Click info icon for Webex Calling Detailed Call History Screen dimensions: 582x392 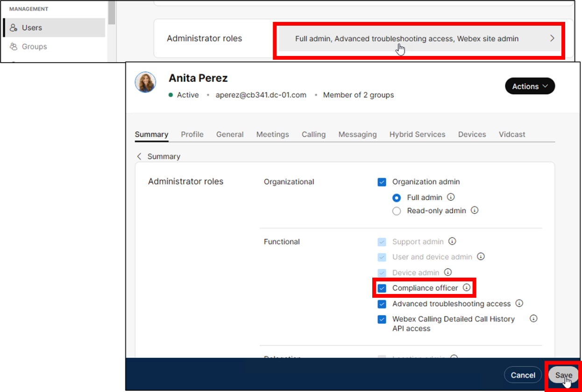[533, 319]
